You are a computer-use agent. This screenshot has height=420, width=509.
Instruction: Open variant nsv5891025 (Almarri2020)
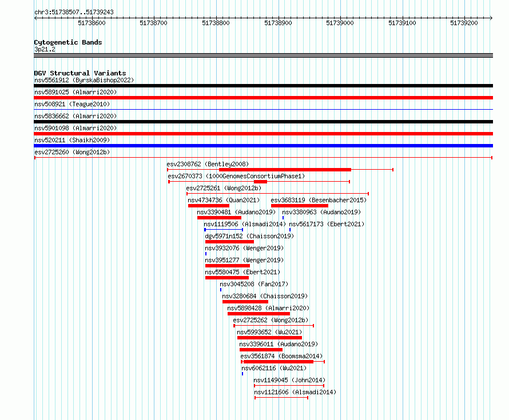(75, 92)
